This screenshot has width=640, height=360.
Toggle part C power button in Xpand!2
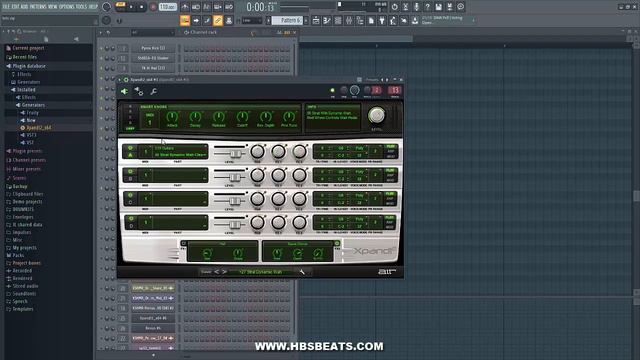pos(130,196)
